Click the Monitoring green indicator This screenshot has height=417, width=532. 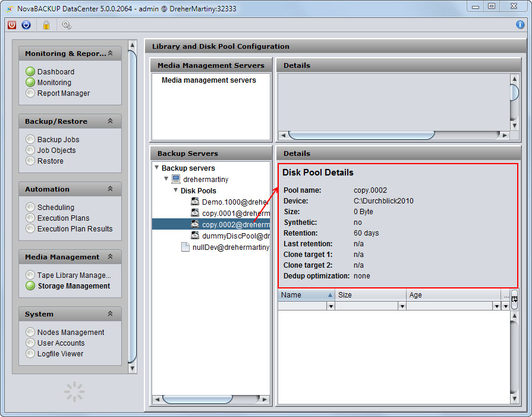click(30, 82)
